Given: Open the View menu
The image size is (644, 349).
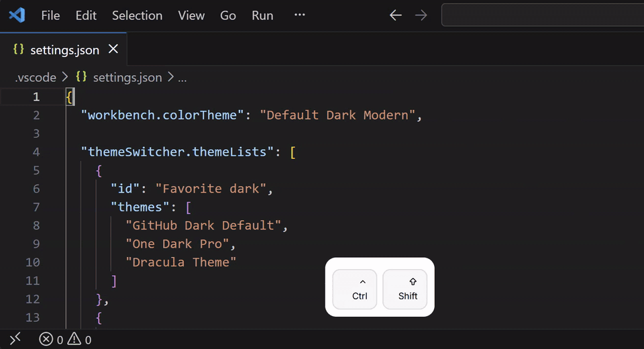Looking at the screenshot, I should [x=191, y=15].
